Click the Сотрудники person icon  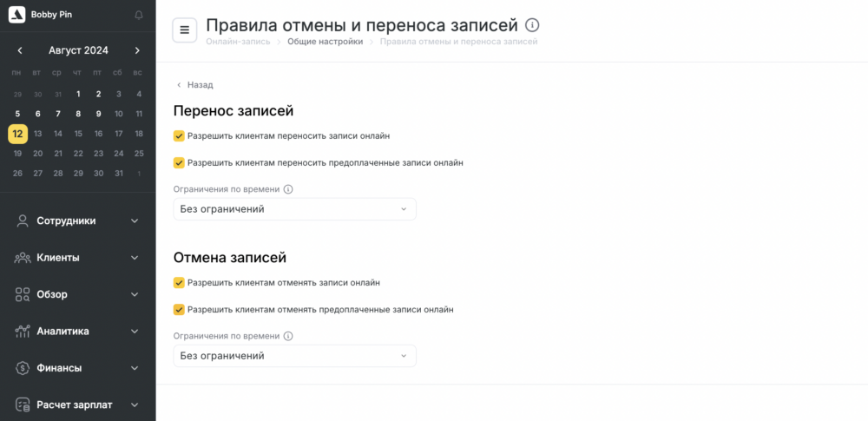[x=23, y=221]
